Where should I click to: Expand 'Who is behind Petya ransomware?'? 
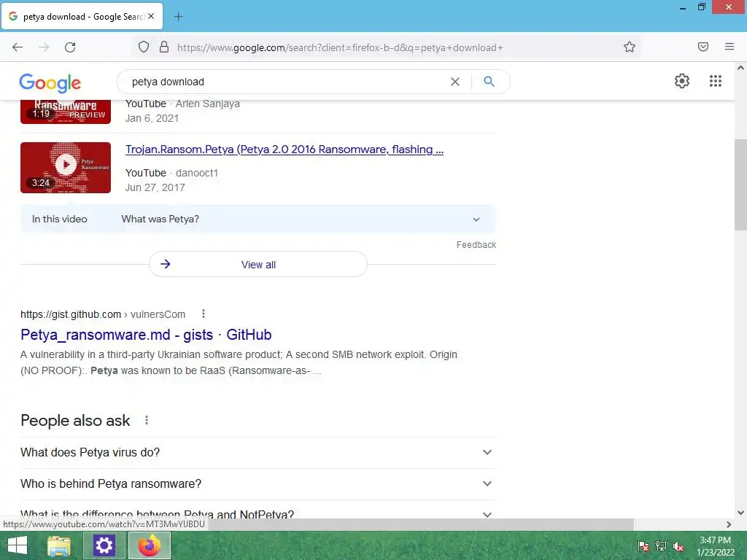click(x=258, y=484)
